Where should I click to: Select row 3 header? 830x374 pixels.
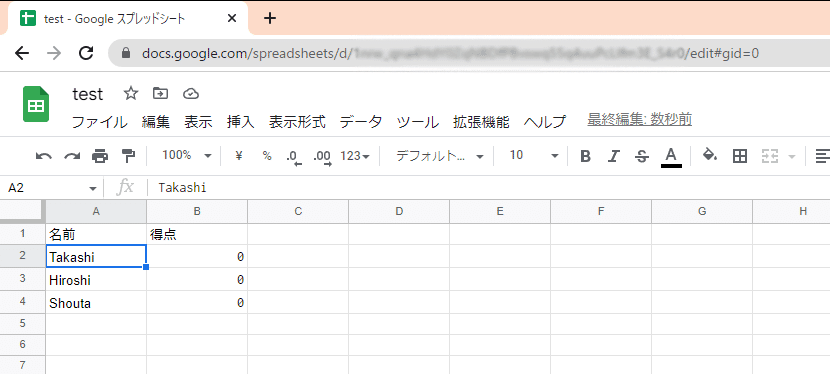coord(22,279)
